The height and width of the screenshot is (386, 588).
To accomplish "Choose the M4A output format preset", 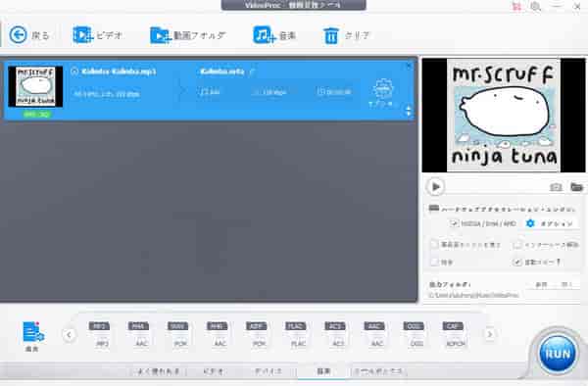I will (139, 335).
